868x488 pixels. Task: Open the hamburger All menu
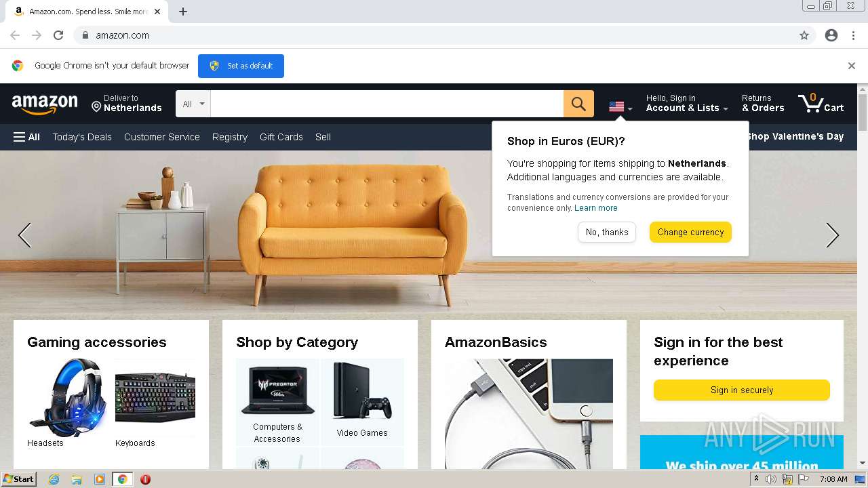click(26, 137)
